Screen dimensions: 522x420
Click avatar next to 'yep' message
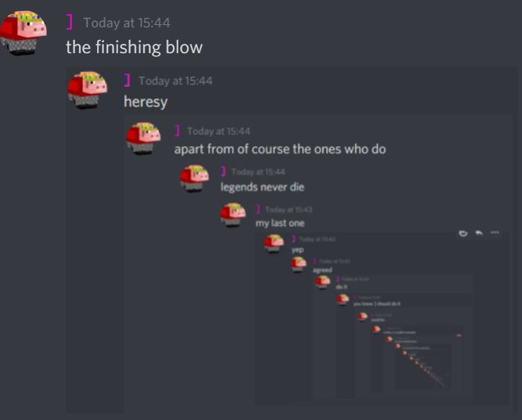coord(274,243)
